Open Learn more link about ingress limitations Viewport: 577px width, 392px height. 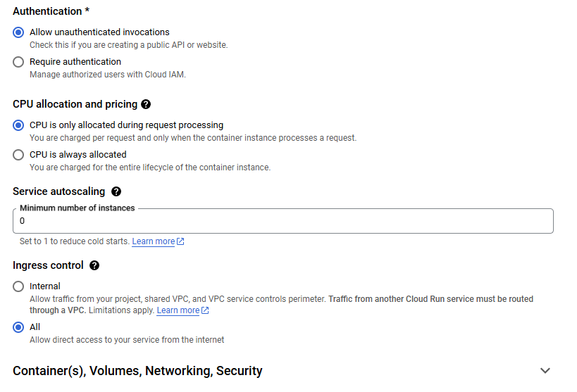pos(178,310)
